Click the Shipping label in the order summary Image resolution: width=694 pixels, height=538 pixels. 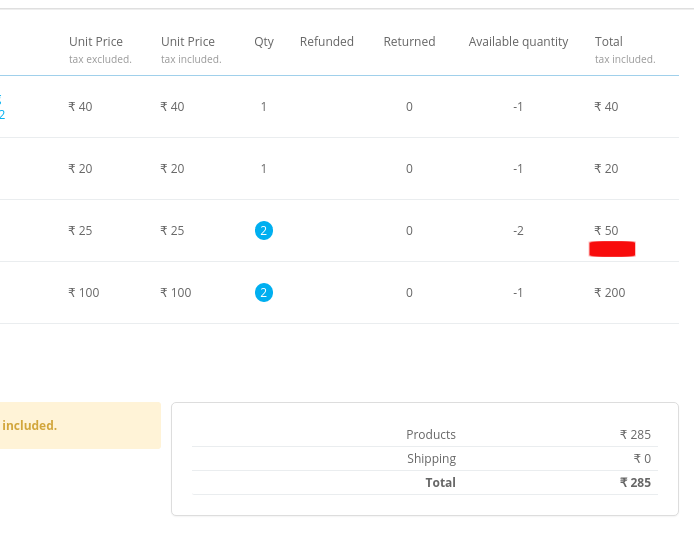431,459
